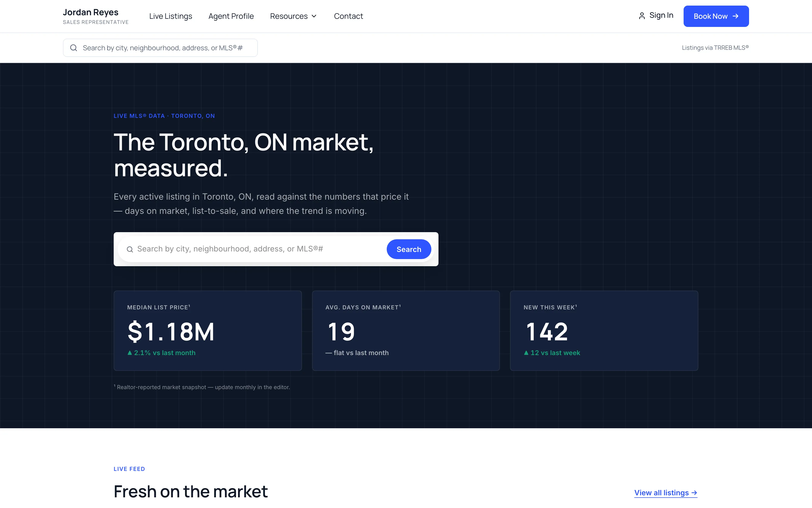This screenshot has width=812, height=508.
Task: Click the 142 new this week value
Action: 547,332
